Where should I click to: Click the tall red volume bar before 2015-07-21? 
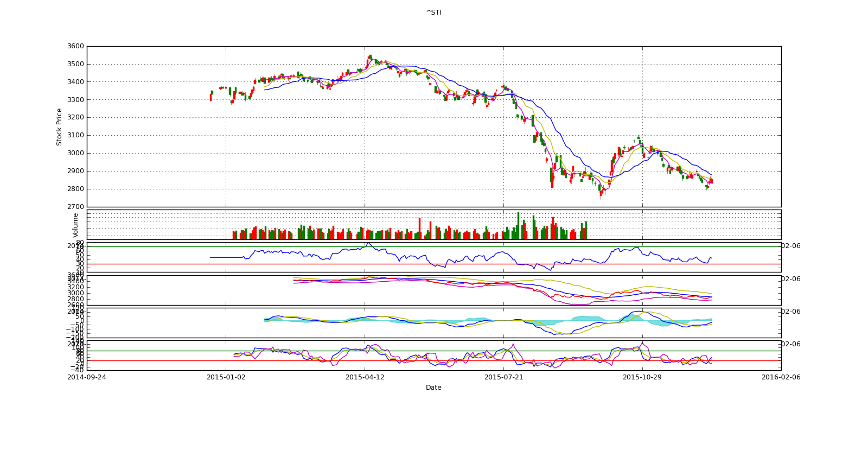(x=419, y=229)
